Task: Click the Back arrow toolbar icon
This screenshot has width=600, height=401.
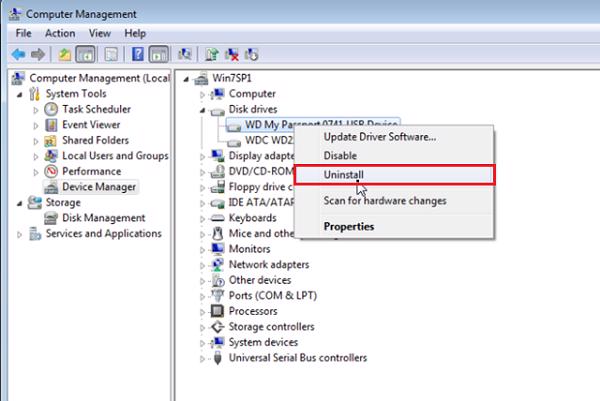Action: [x=17, y=53]
